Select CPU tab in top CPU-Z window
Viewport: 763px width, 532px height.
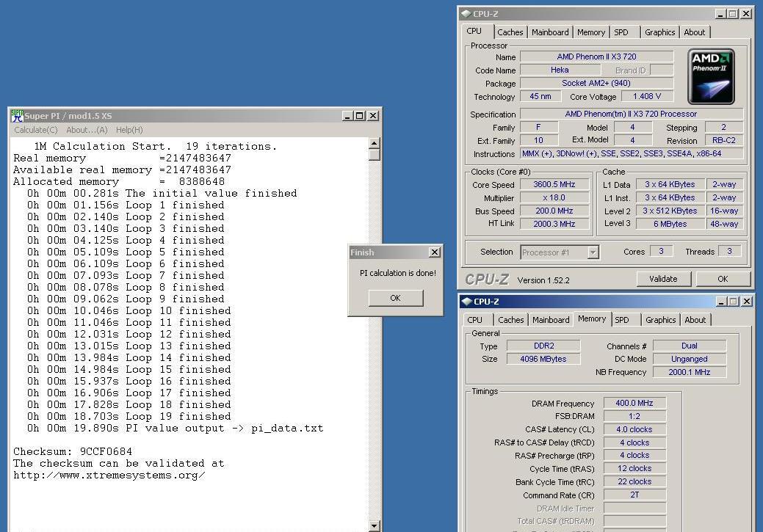click(474, 31)
